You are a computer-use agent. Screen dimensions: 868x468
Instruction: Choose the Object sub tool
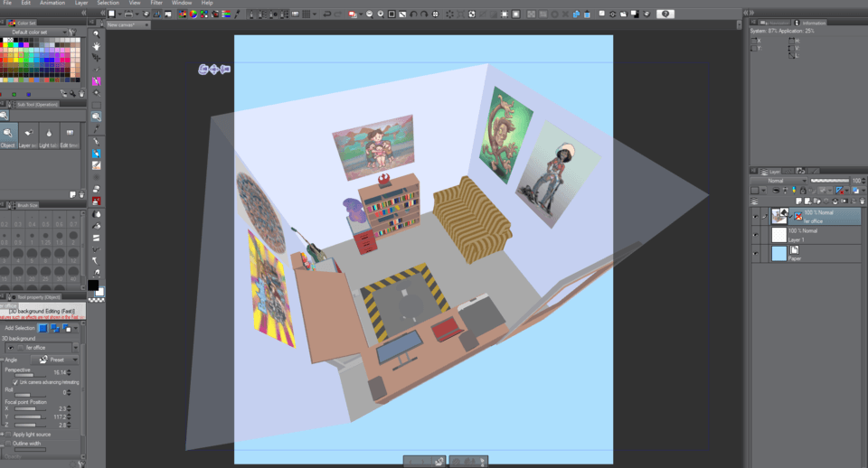click(8, 136)
